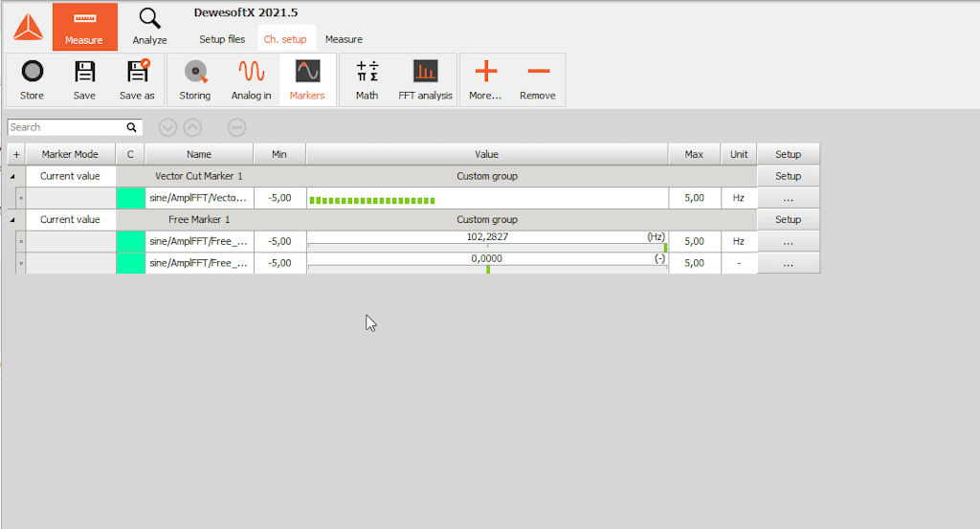Image resolution: width=980 pixels, height=529 pixels.
Task: Collapse the Free Marker 1 group
Action: pyautogui.click(x=11, y=220)
